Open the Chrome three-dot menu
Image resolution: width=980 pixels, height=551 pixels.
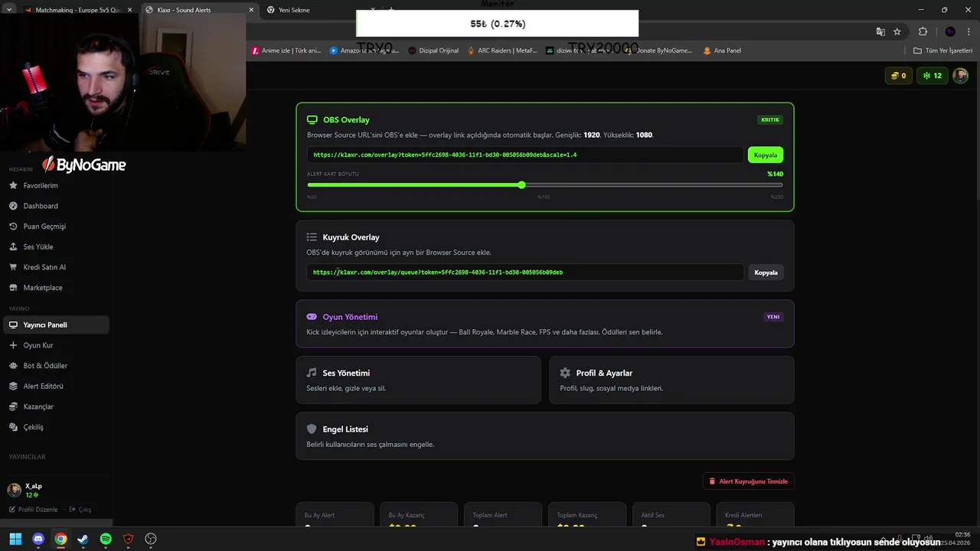click(x=969, y=31)
